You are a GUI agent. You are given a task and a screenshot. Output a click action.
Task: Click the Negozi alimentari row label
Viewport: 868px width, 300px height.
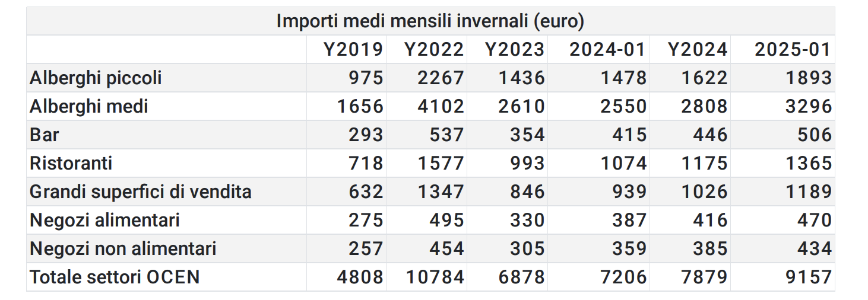point(104,220)
